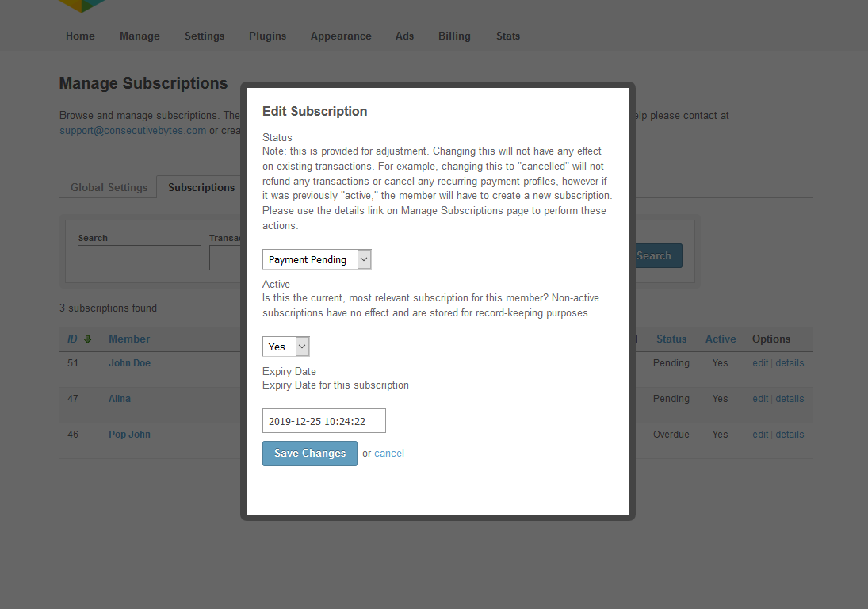Open the Manage menu
868x609 pixels.
point(140,36)
